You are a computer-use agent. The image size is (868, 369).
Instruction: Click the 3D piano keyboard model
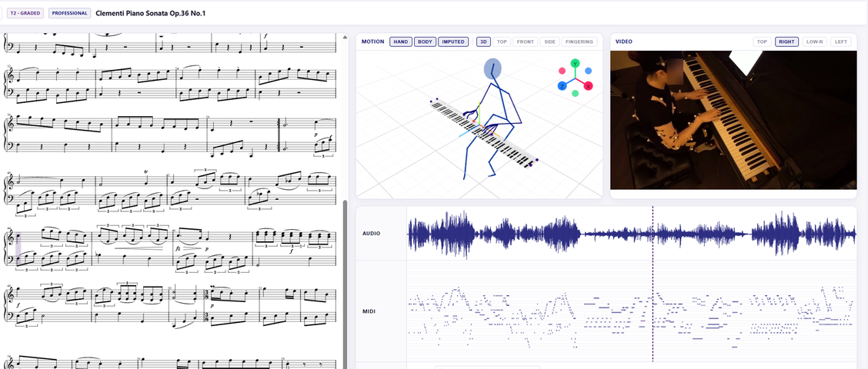coord(483,133)
